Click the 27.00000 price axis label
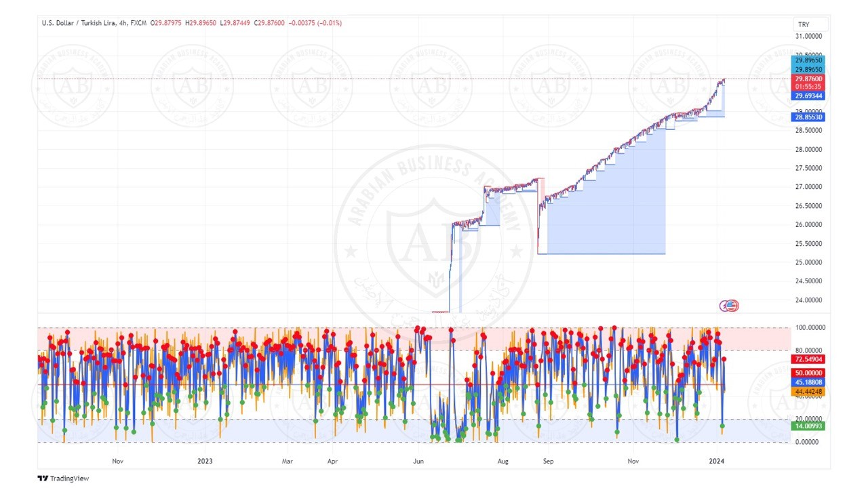Viewport: 868px width, 488px height. (809, 186)
